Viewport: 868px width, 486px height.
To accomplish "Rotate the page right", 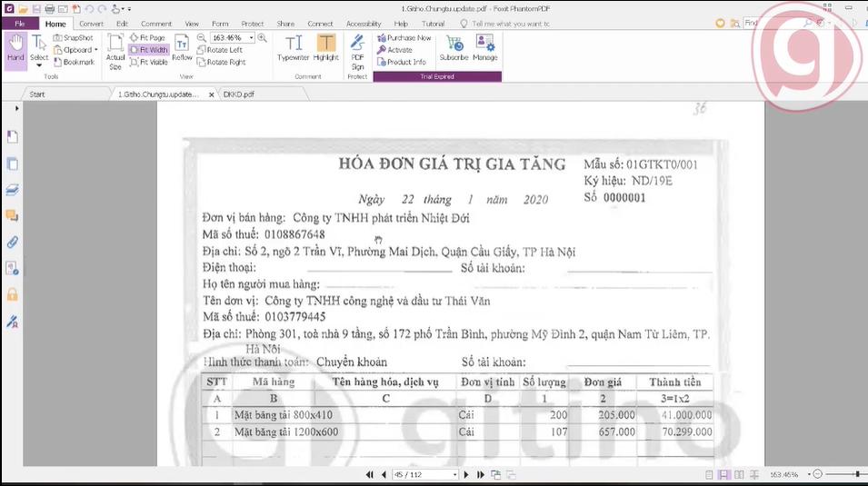I will coord(222,62).
